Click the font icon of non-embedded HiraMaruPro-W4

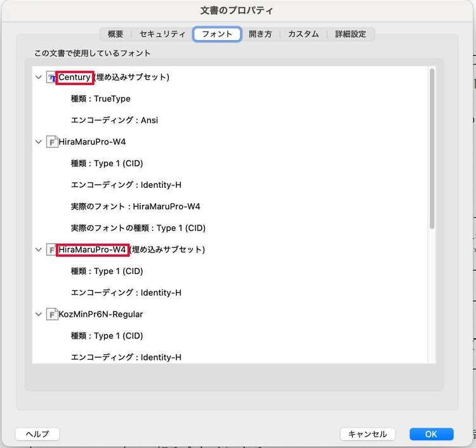(51, 142)
